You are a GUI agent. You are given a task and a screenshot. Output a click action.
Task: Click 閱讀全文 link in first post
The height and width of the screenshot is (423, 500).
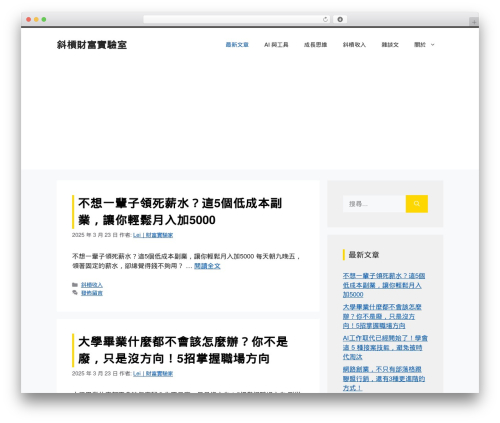(207, 266)
